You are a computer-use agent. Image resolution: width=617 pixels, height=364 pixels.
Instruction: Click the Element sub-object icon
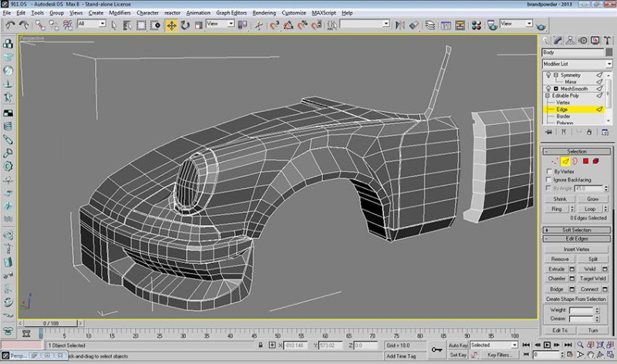coord(596,161)
